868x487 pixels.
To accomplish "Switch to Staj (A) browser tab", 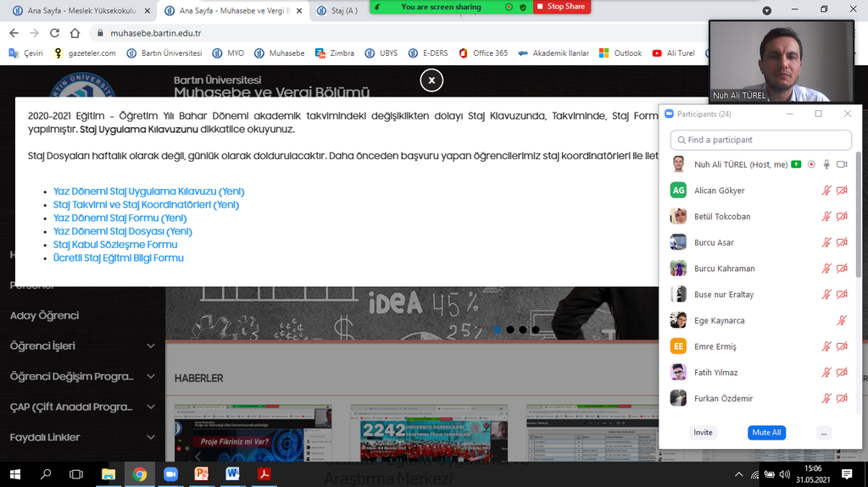I will [x=344, y=10].
